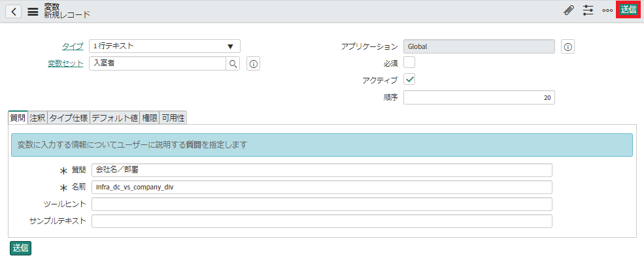Viewport: 644px width, 260px height.
Task: Open the hamburger context menu icon
Action: (33, 12)
